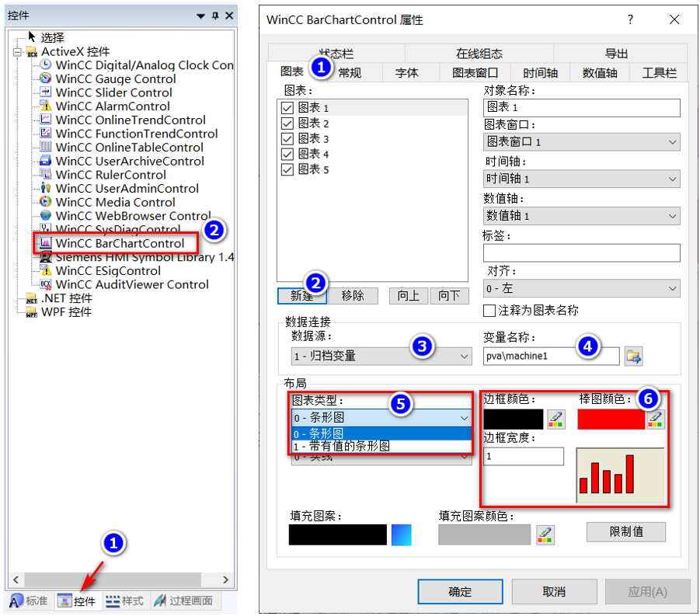700x616 pixels.
Task: Click the 变量名称 input field
Action: 552,357
